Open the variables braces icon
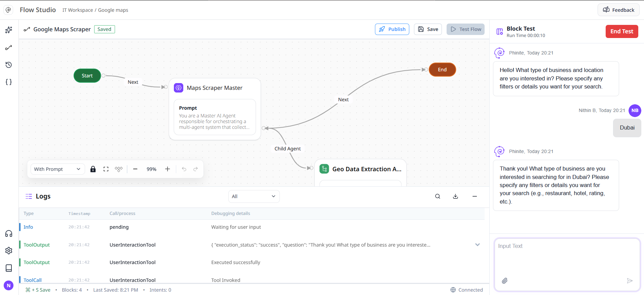This screenshot has width=644, height=295. pyautogui.click(x=9, y=82)
